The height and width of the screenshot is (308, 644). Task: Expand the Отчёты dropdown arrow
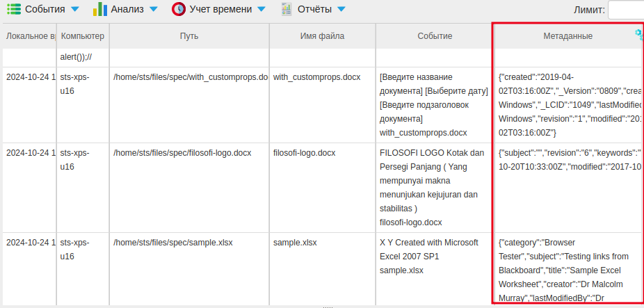341,10
